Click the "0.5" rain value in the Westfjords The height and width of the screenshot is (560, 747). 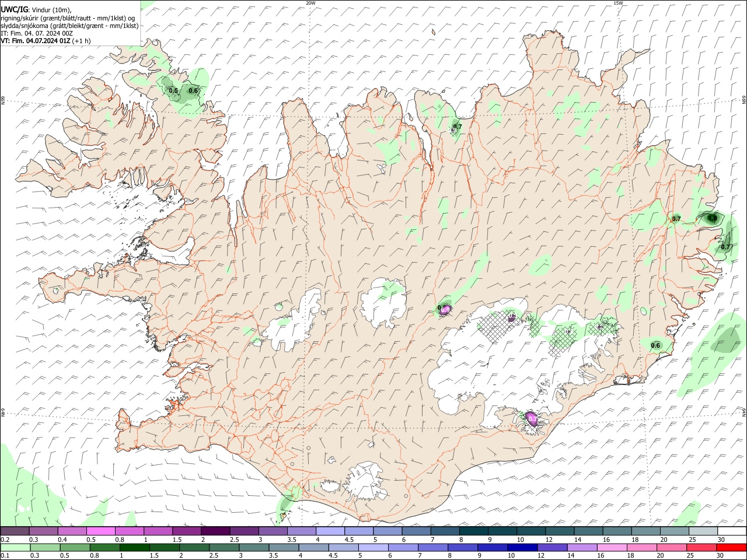(x=173, y=90)
